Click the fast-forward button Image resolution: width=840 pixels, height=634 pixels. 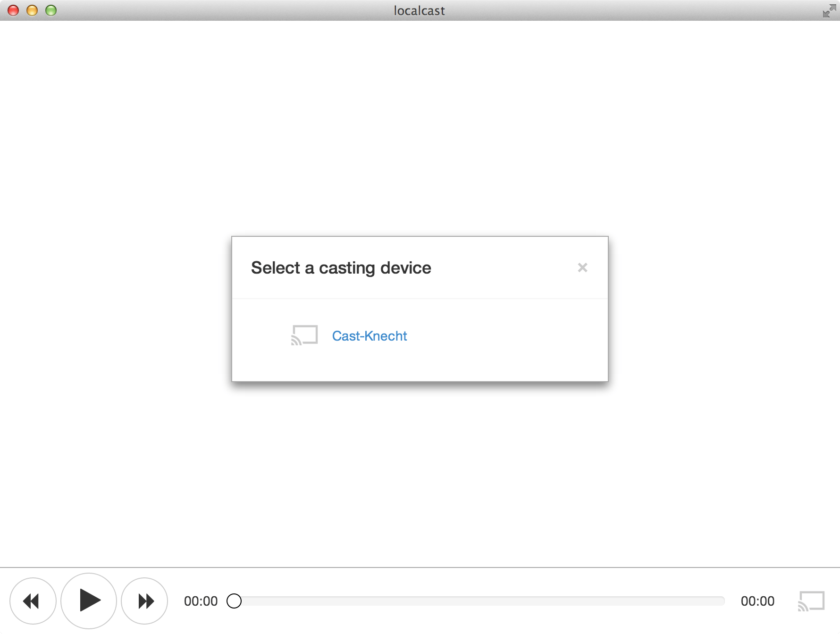click(143, 601)
